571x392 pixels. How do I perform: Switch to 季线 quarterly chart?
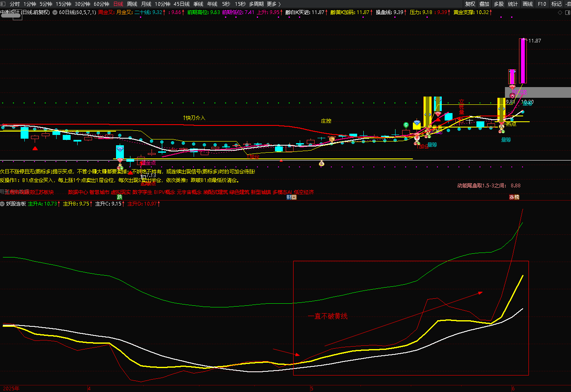(198, 4)
